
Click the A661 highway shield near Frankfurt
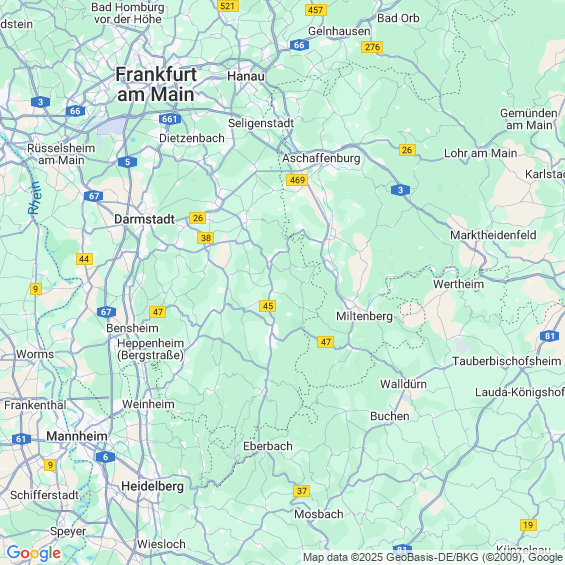pyautogui.click(x=170, y=119)
